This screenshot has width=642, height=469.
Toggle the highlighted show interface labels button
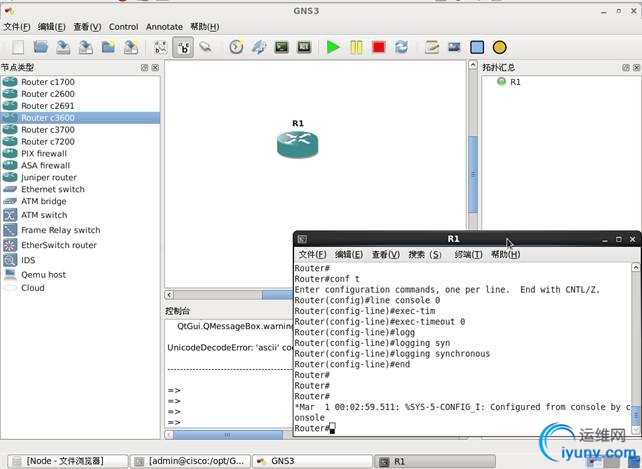point(183,47)
